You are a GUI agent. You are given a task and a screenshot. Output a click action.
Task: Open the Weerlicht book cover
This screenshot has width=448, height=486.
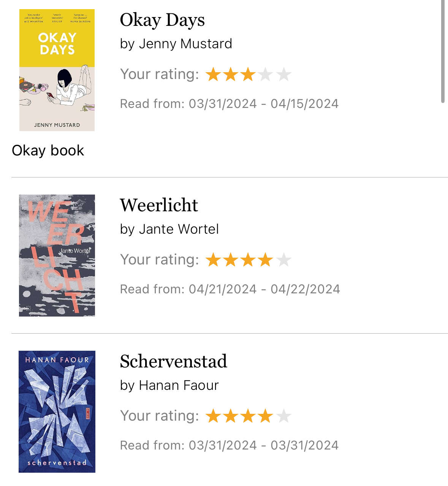pyautogui.click(x=57, y=255)
